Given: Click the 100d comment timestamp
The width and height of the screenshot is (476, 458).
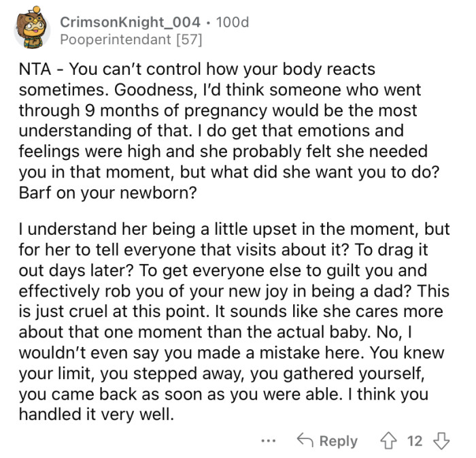Looking at the screenshot, I should click(232, 22).
